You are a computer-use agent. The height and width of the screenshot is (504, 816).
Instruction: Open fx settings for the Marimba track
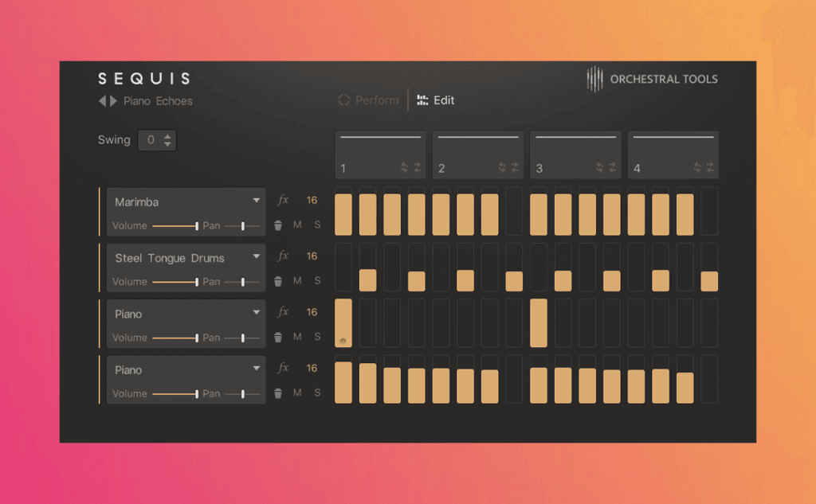pyautogui.click(x=282, y=201)
